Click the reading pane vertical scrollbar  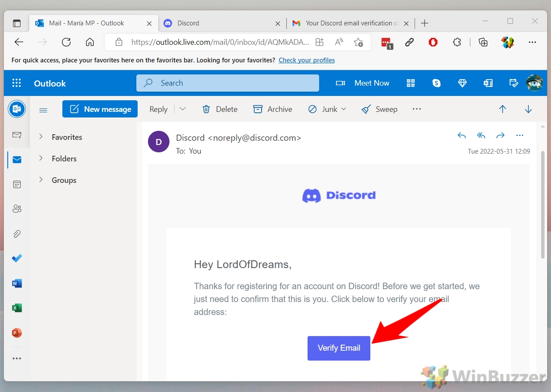click(x=543, y=204)
